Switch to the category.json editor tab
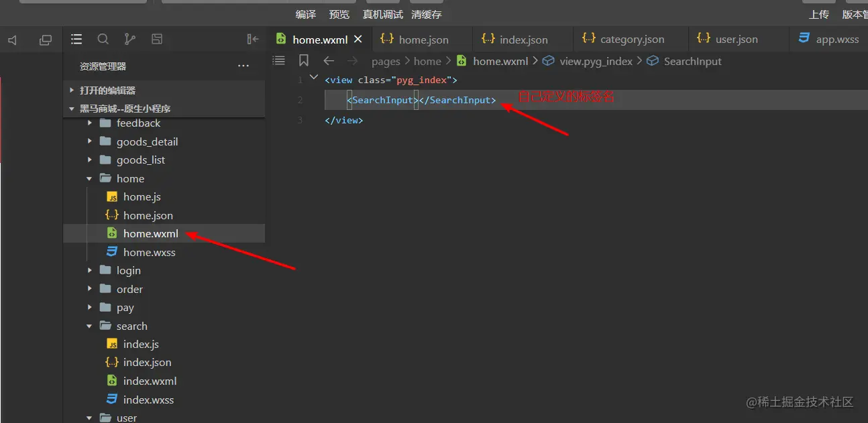868x423 pixels. (631, 40)
